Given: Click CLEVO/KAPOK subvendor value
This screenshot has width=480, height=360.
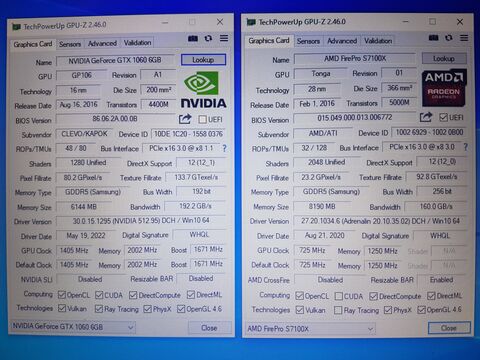Looking at the screenshot, I should coord(84,134).
